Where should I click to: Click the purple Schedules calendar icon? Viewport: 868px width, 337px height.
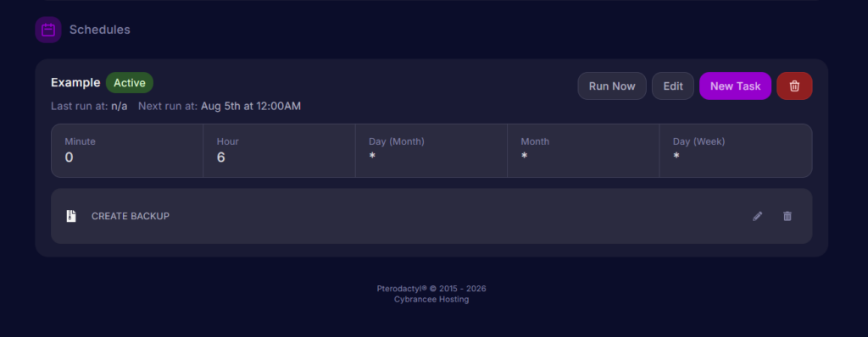(x=48, y=30)
